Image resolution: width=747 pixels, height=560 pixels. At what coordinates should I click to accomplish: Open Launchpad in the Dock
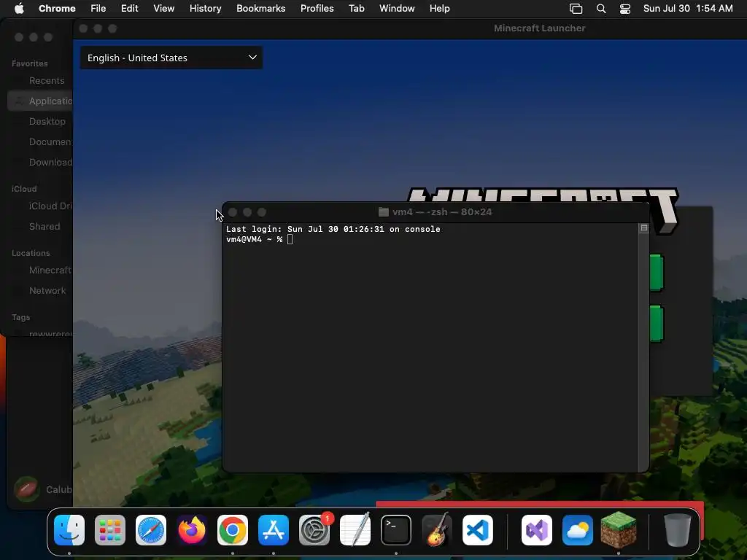point(110,530)
